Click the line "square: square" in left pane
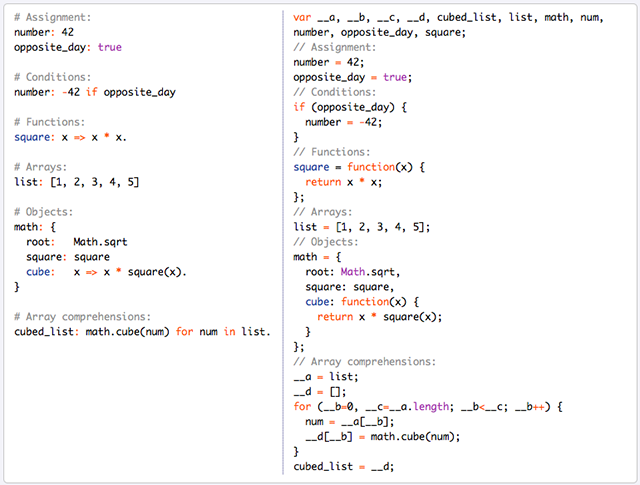This screenshot has width=640, height=485. pyautogui.click(x=68, y=257)
